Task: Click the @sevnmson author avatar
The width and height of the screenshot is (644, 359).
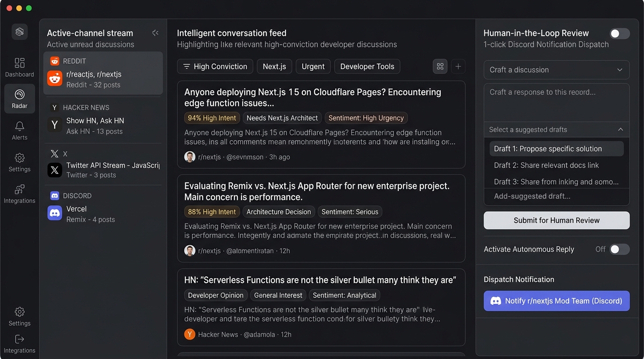Action: click(x=190, y=157)
